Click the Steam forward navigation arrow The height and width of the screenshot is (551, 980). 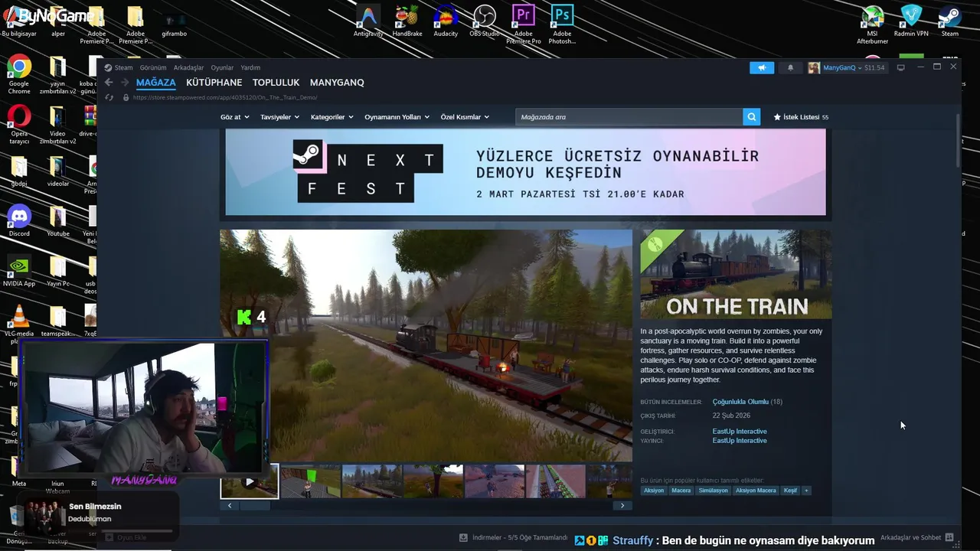pos(125,83)
